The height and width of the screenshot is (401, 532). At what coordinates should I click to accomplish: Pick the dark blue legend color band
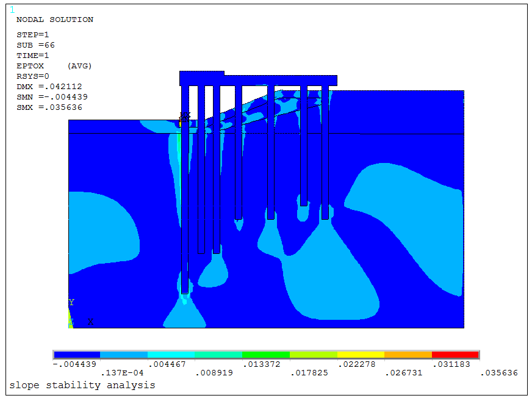(77, 355)
